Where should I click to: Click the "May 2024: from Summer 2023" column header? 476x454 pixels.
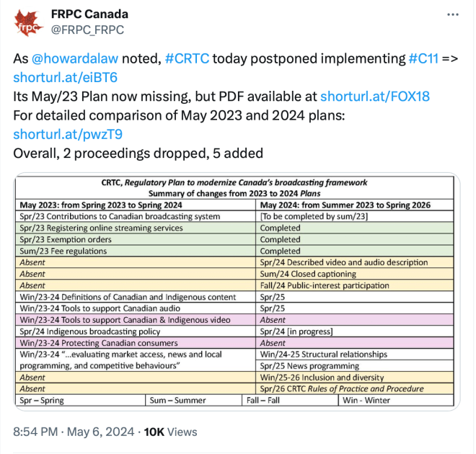[x=345, y=205]
